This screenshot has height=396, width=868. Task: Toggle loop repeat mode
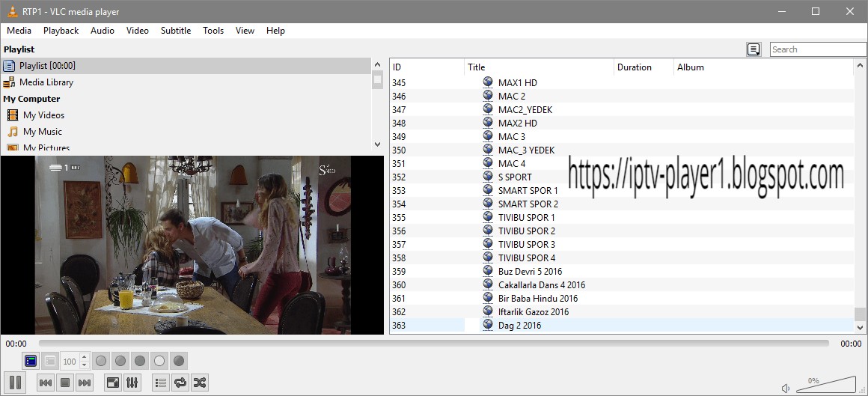[180, 383]
